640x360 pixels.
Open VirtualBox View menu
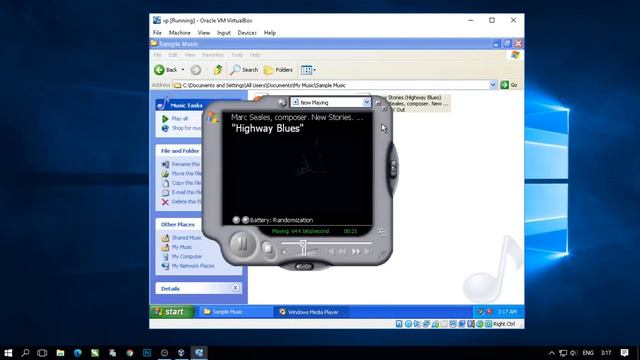[x=204, y=33]
